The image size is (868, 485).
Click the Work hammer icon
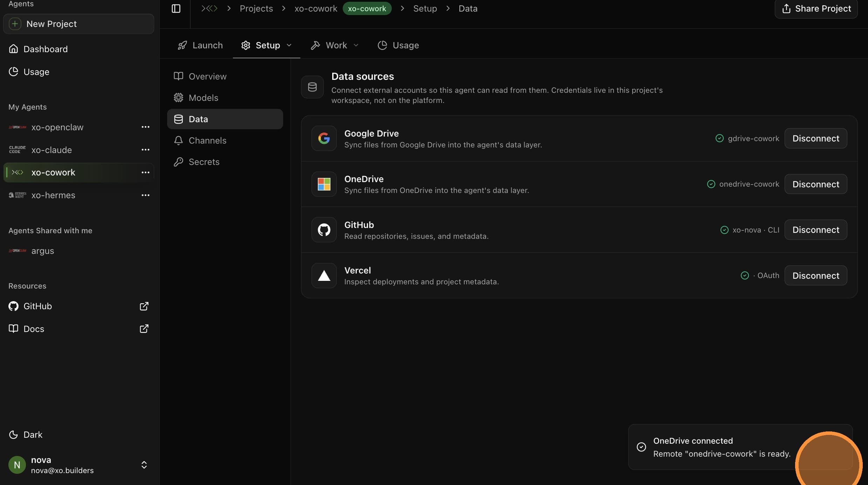[315, 45]
